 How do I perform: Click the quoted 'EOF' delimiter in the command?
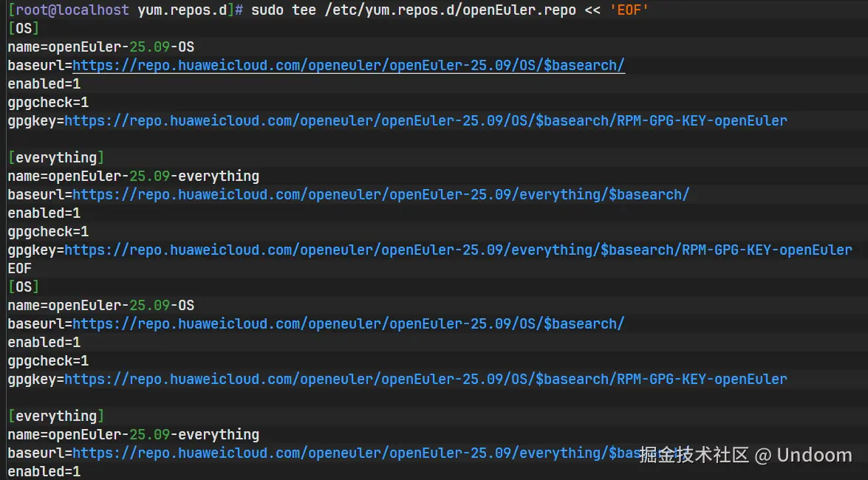629,10
